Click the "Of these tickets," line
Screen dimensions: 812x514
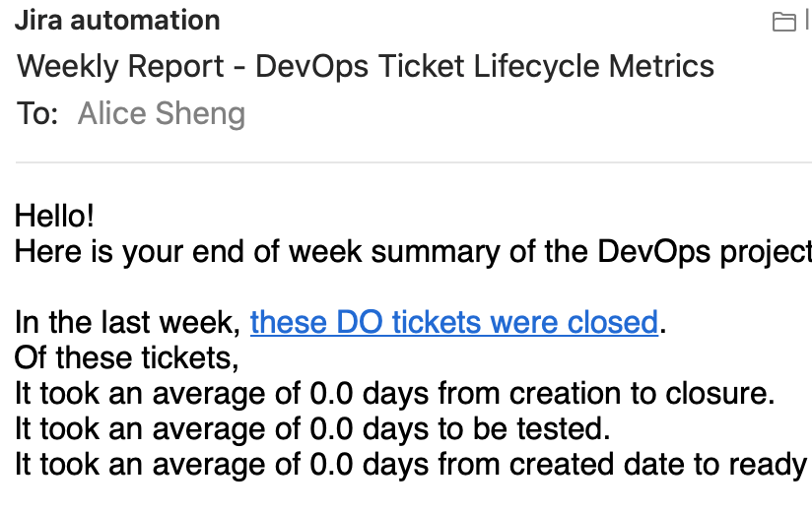127,357
